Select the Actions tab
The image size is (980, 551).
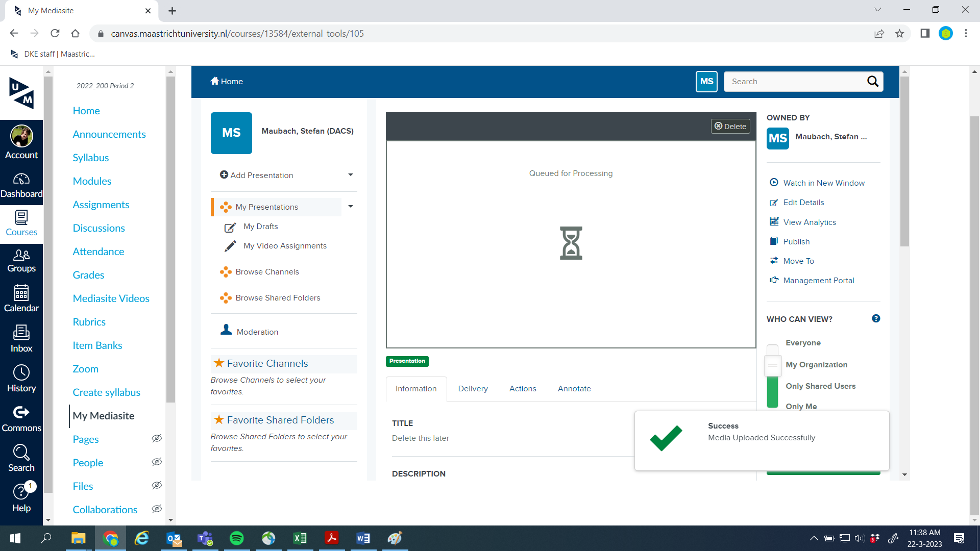522,389
